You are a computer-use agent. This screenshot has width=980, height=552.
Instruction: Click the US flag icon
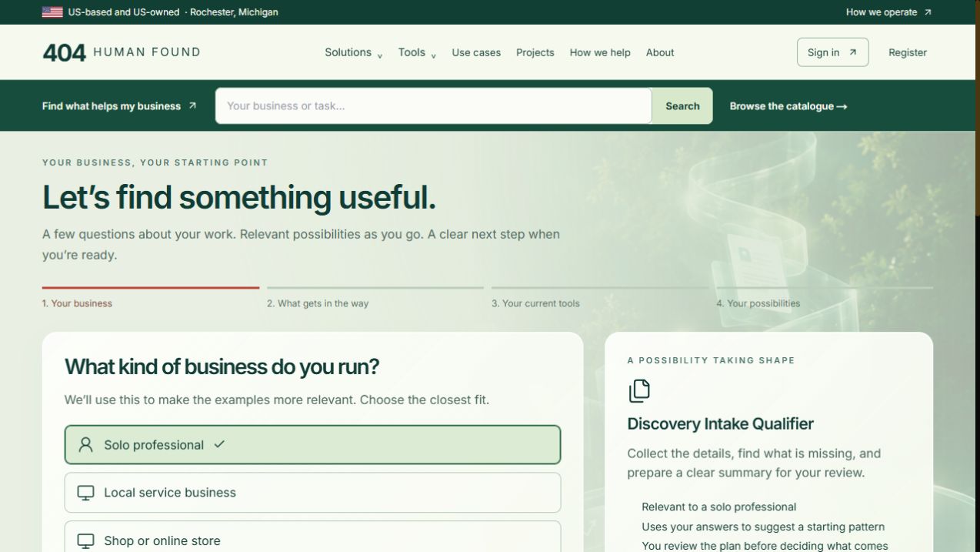(52, 12)
